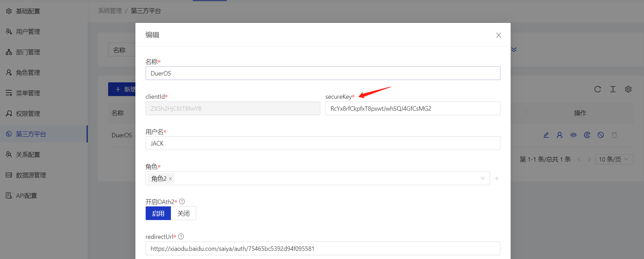
Task: Remove the 角色2 tag from roles
Action: point(170,179)
